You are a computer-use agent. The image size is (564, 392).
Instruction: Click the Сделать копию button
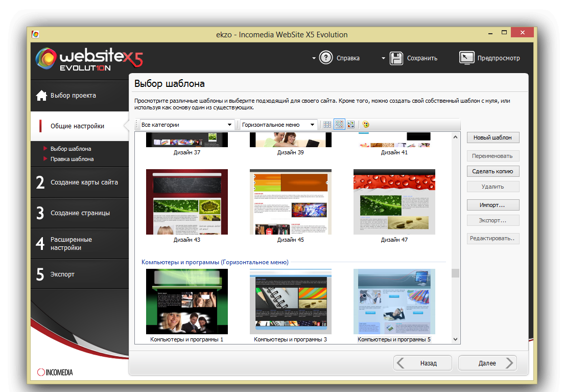493,171
